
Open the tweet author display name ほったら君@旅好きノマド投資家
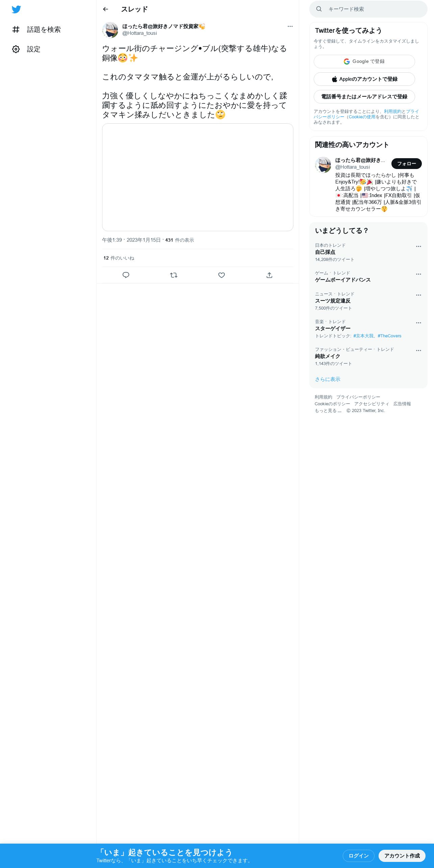[x=164, y=26]
